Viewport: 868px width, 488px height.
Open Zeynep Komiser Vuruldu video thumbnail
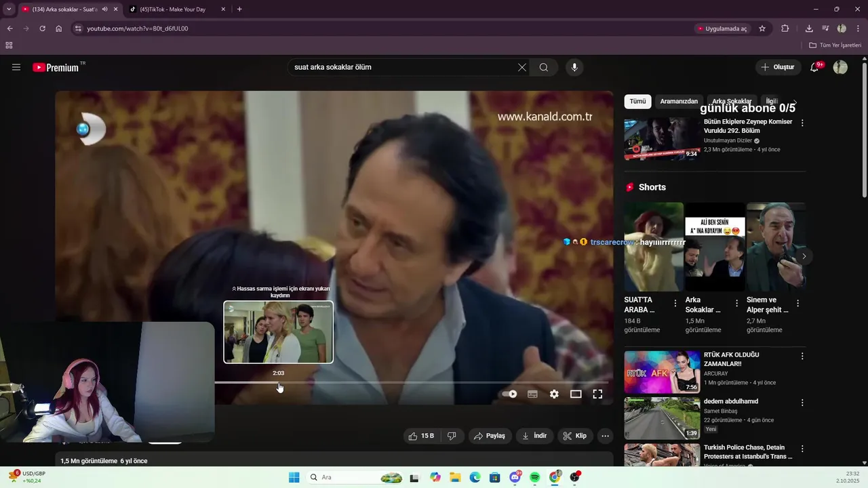coord(662,139)
